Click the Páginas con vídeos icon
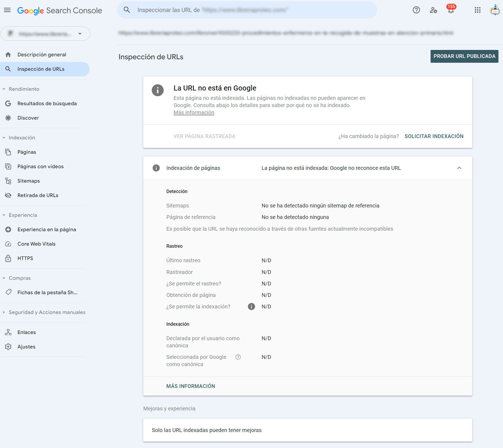The image size is (503, 448). click(x=8, y=166)
